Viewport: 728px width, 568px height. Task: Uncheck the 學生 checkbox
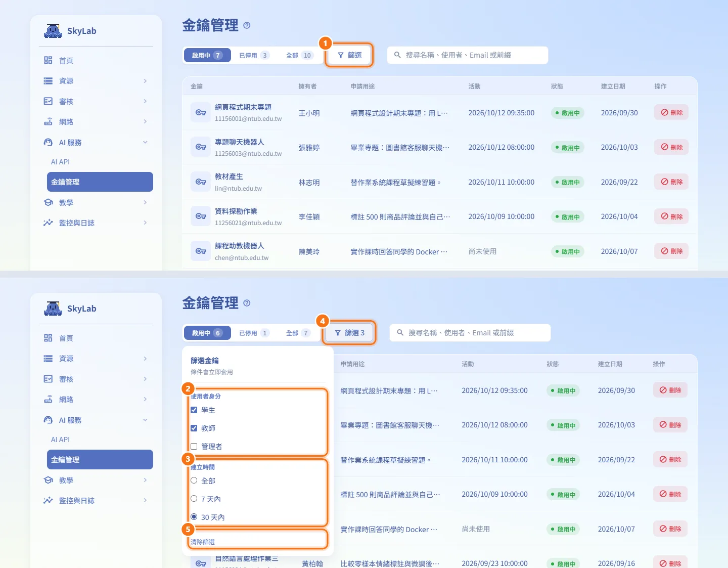(194, 410)
